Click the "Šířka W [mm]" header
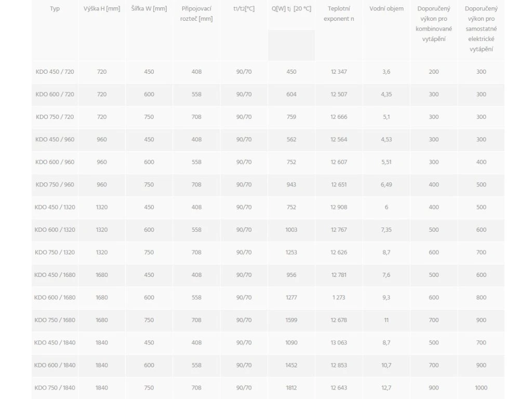The width and height of the screenshot is (532, 399). coord(149,9)
